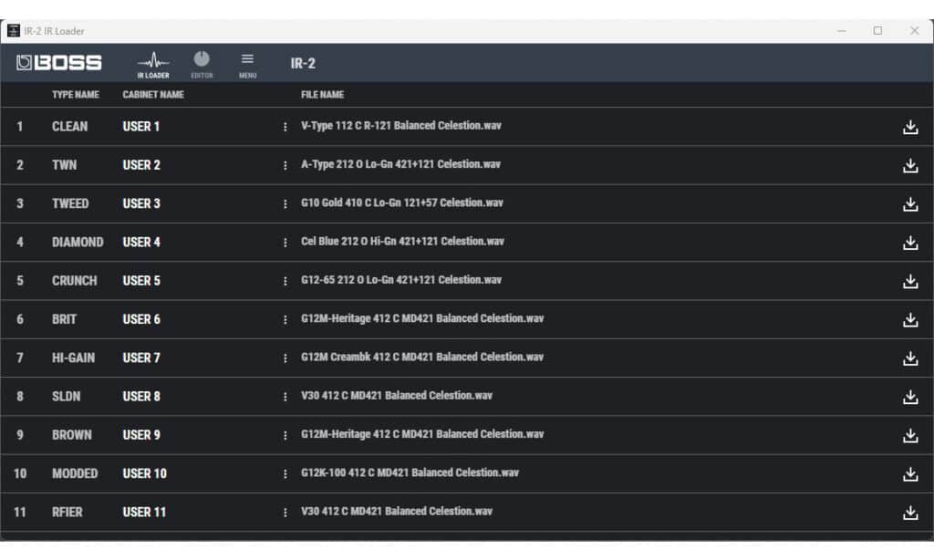Import IR file for USER 9 row
This screenshot has width=934, height=560.
click(910, 435)
